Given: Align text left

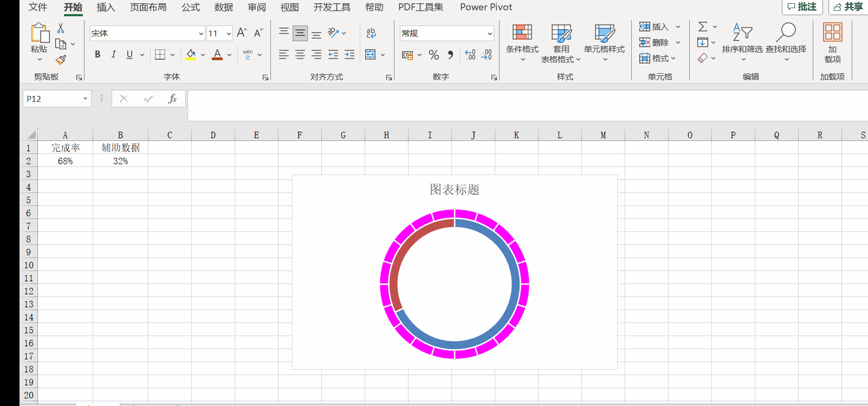Looking at the screenshot, I should coord(284,54).
